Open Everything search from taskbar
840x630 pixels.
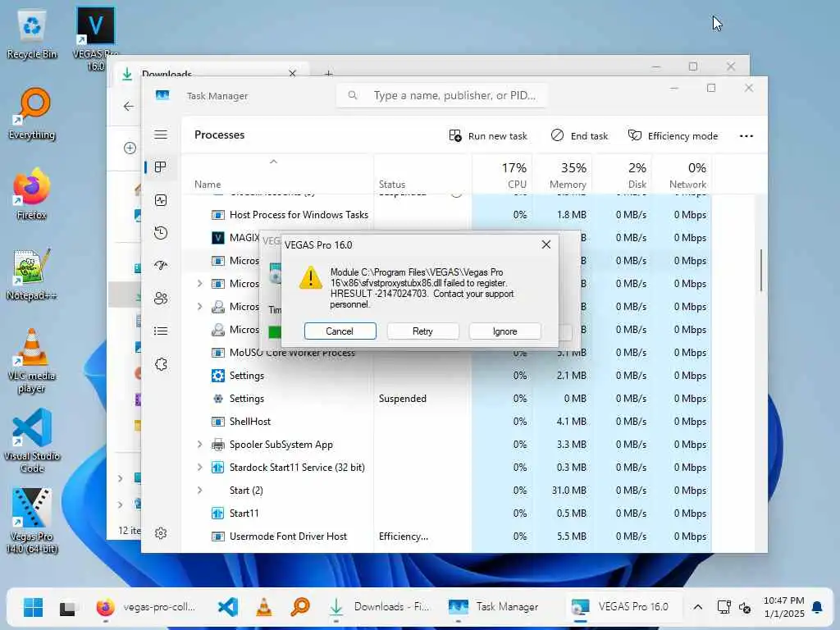click(x=300, y=608)
